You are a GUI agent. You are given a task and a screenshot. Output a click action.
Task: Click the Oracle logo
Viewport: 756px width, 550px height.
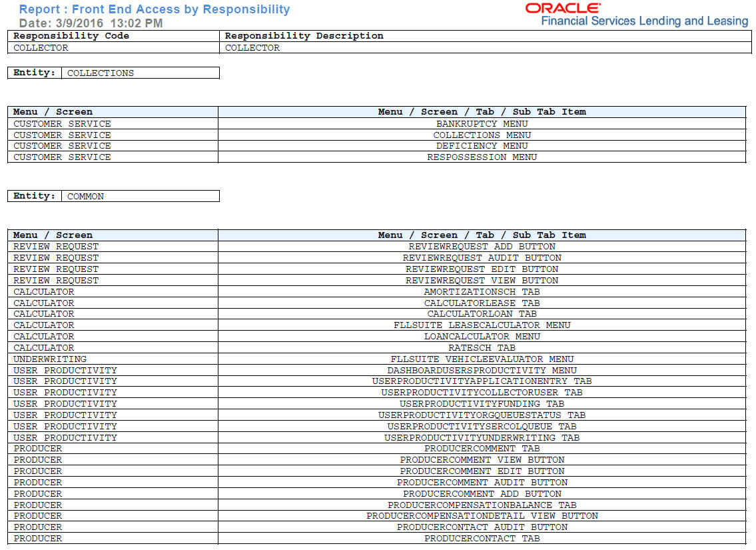point(562,8)
